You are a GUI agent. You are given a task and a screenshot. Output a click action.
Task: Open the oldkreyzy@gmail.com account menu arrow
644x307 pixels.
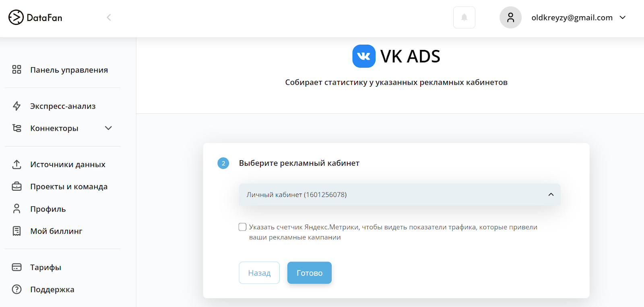point(623,17)
